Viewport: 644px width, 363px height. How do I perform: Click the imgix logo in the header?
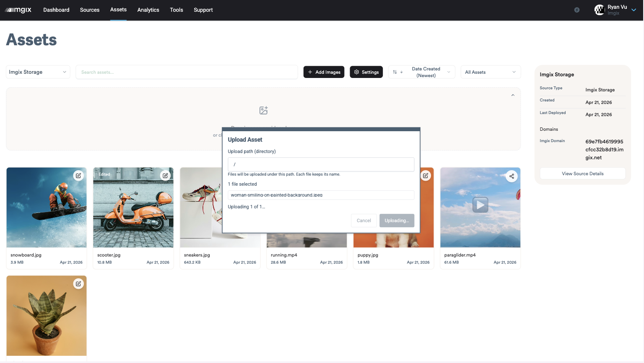coord(18,10)
